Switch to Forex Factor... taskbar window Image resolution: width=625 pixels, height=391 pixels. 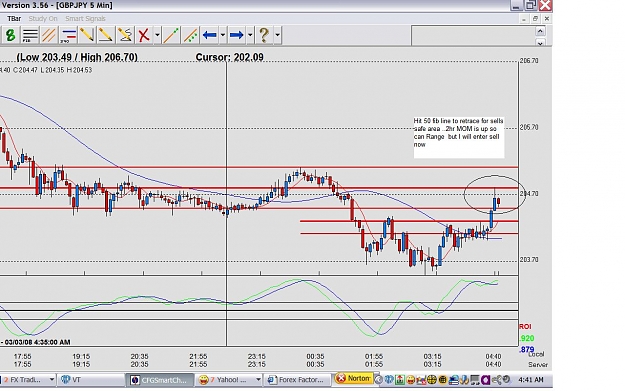click(x=298, y=380)
